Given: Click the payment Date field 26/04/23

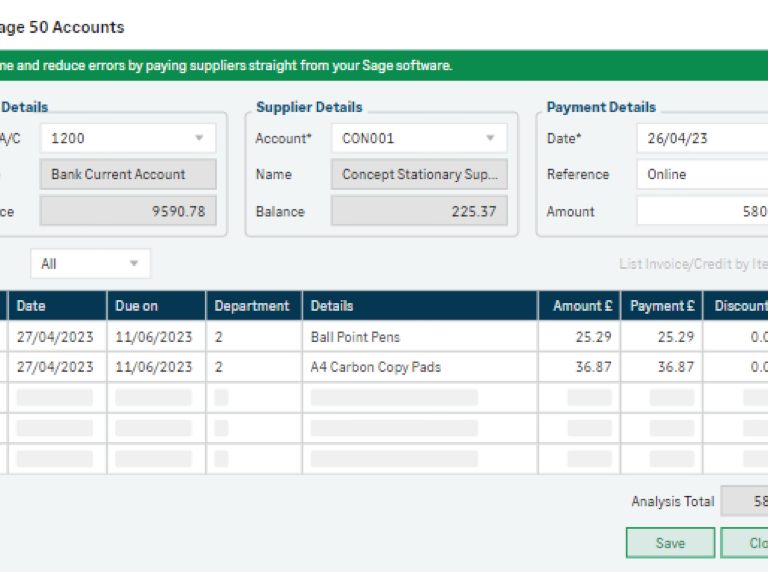Looking at the screenshot, I should 702,138.
